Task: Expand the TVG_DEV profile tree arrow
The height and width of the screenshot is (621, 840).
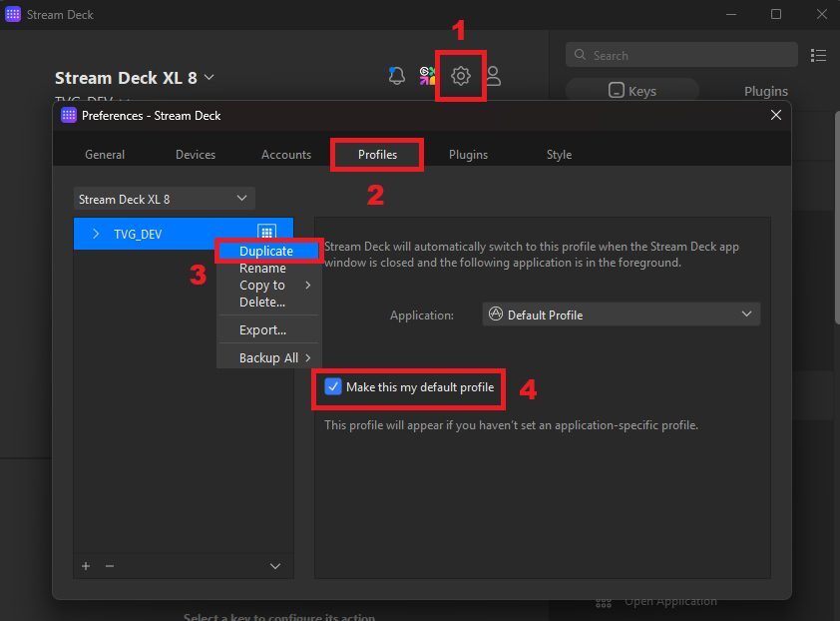Action: coord(96,234)
